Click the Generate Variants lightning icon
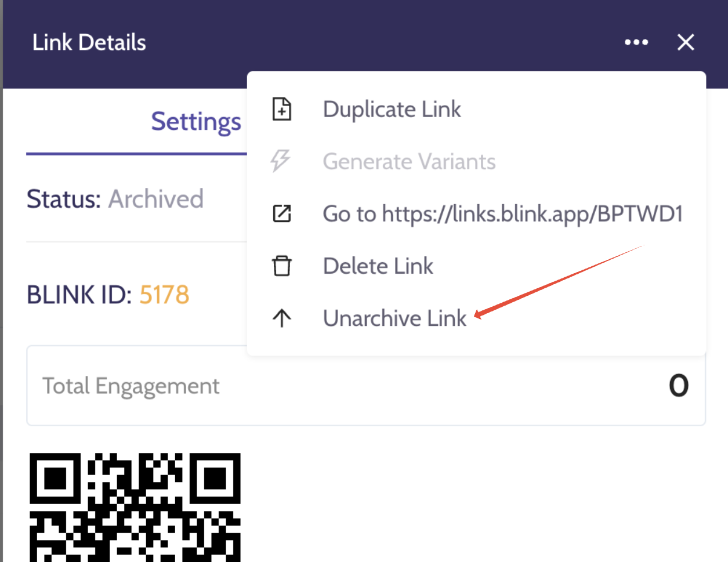 click(x=281, y=161)
